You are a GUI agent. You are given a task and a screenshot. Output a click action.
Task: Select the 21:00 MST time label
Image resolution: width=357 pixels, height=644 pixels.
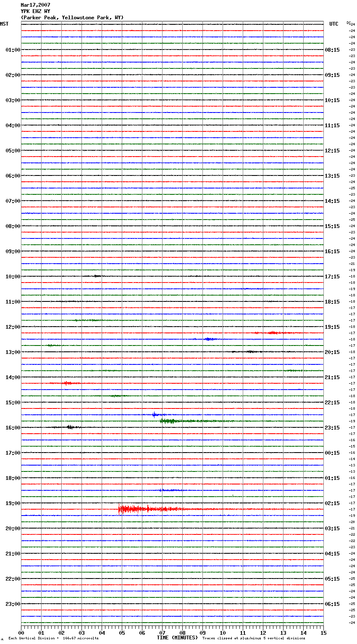(13, 554)
